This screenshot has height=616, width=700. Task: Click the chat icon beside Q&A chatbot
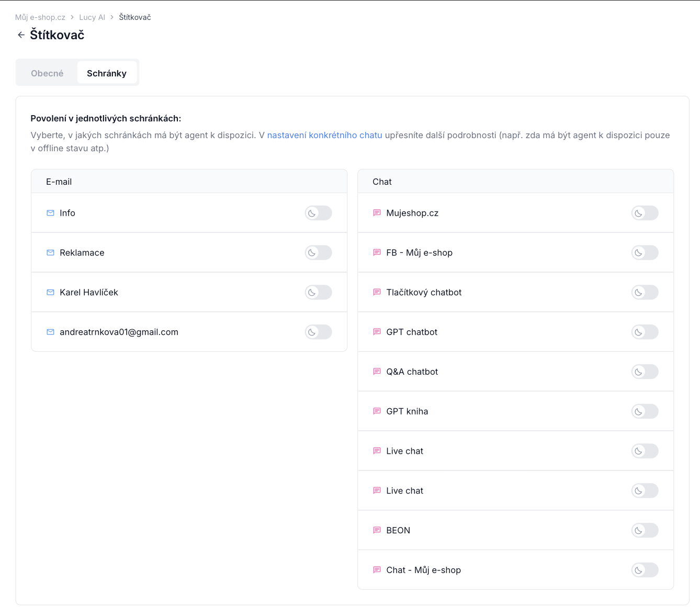pos(377,372)
